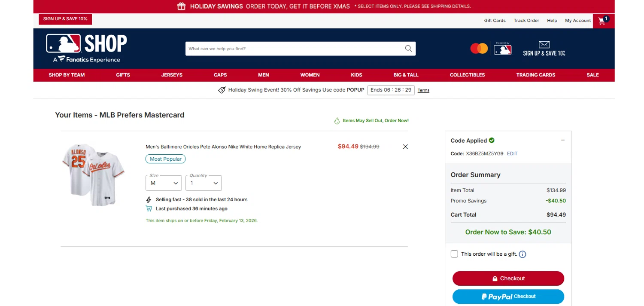Check 'This order will be a gift'
Viewport: 644px width, 306px height.
click(454, 254)
